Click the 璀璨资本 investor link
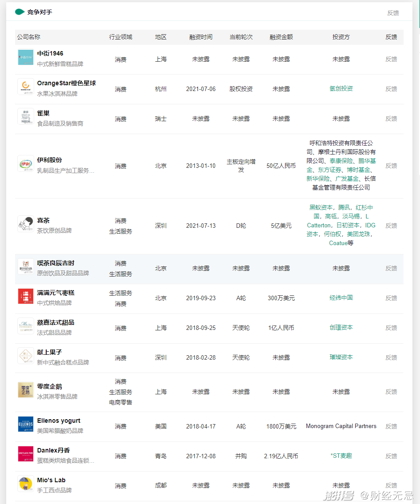The width and height of the screenshot is (420, 504). tap(341, 357)
